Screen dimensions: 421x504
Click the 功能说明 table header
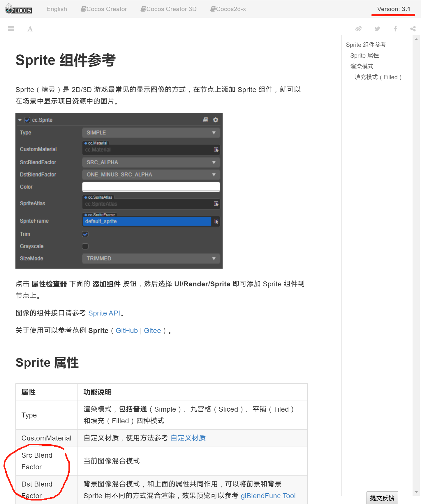click(193, 392)
